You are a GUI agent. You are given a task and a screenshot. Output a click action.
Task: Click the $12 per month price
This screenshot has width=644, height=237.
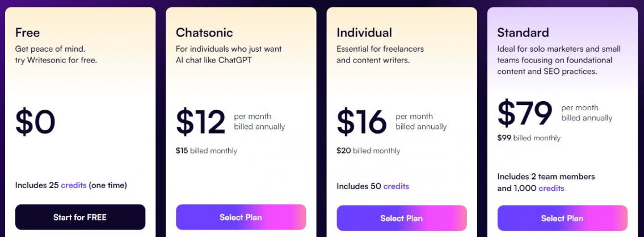(x=200, y=122)
